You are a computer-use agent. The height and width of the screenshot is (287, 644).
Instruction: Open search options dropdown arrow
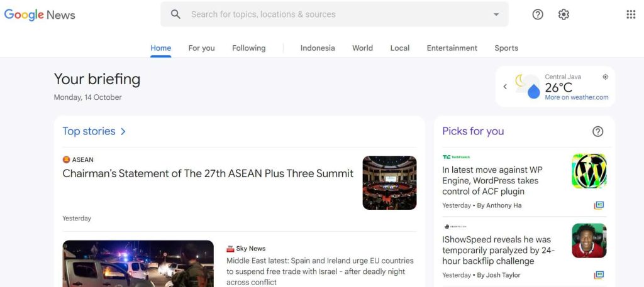click(496, 14)
